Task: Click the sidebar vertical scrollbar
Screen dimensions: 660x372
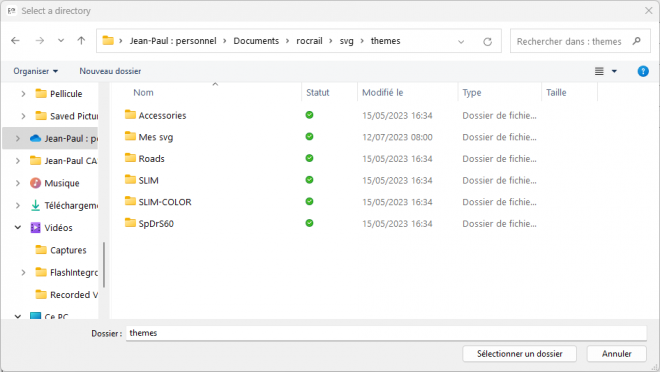Action: point(104,264)
